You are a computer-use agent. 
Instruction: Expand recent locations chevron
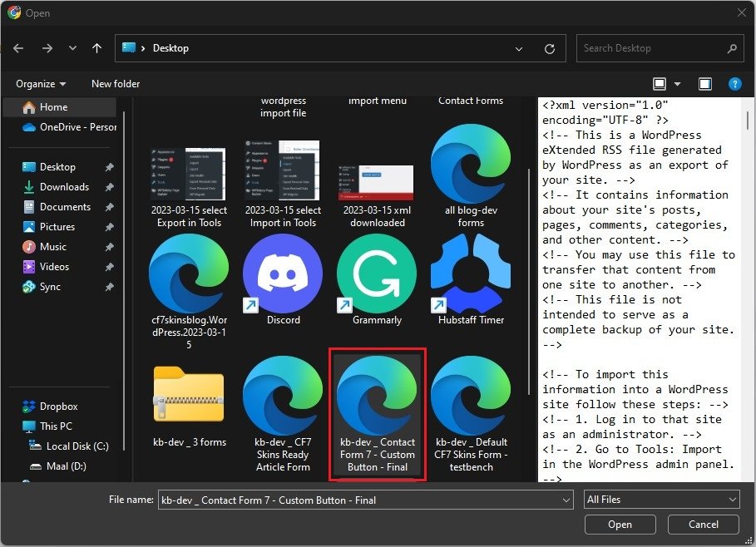(72, 48)
